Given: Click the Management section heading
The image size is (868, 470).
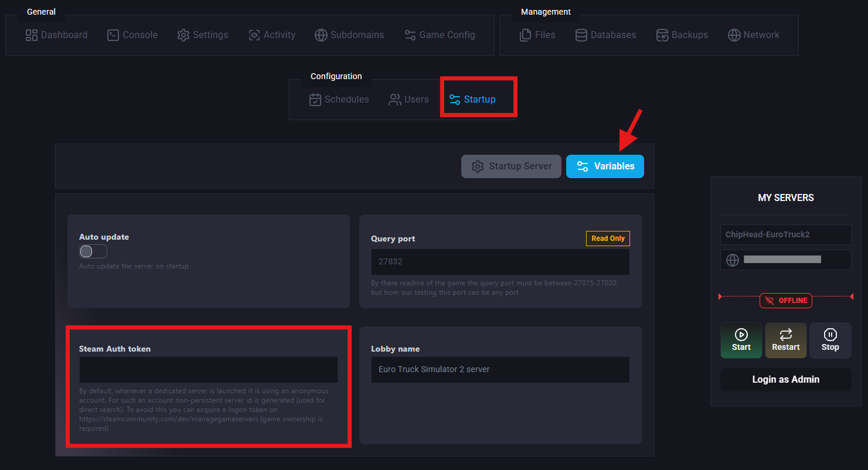Looking at the screenshot, I should click(546, 12).
